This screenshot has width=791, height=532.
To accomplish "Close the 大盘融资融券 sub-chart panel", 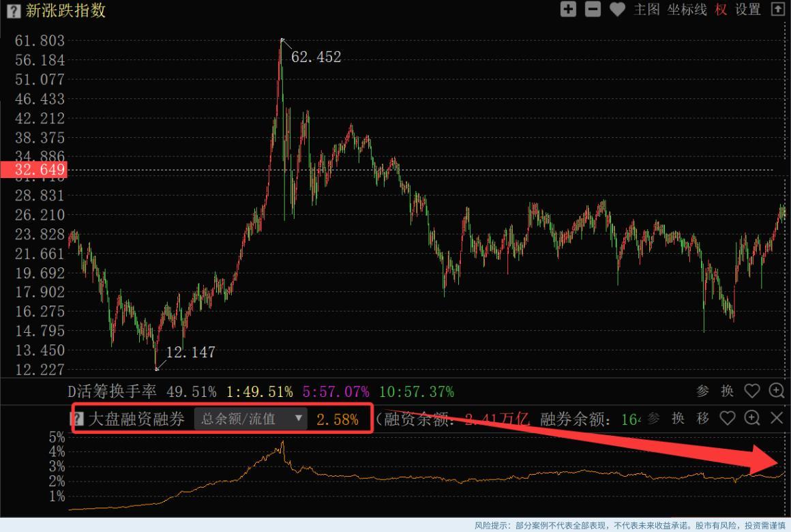I will click(x=777, y=418).
